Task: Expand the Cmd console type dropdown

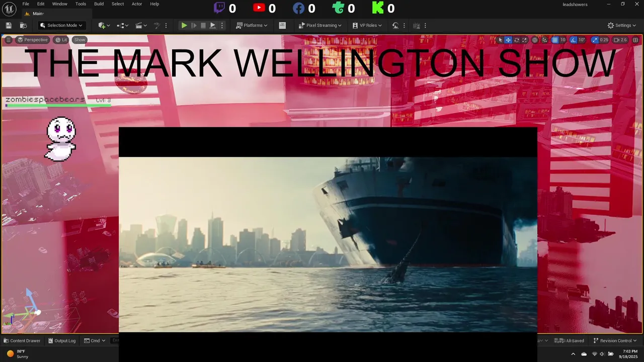Action: pos(95,340)
